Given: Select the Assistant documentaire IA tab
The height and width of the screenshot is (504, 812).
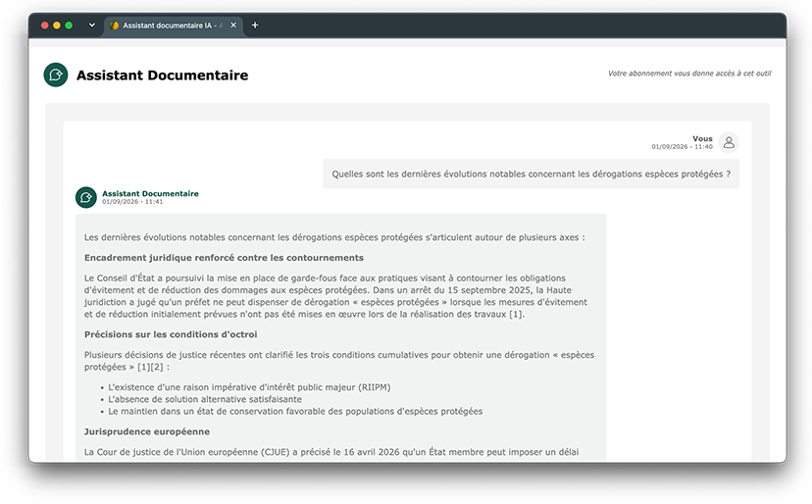Looking at the screenshot, I should pos(174,25).
